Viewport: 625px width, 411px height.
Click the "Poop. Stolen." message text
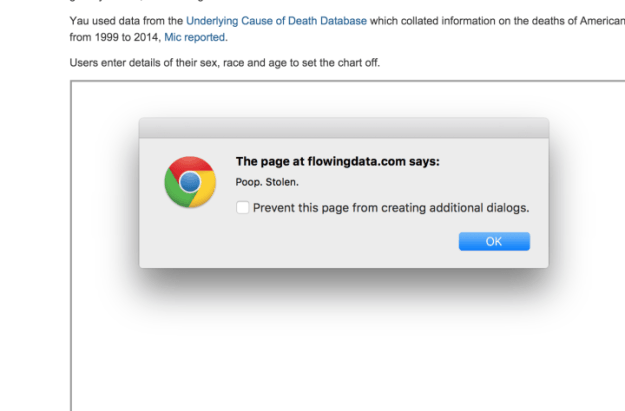(266, 183)
